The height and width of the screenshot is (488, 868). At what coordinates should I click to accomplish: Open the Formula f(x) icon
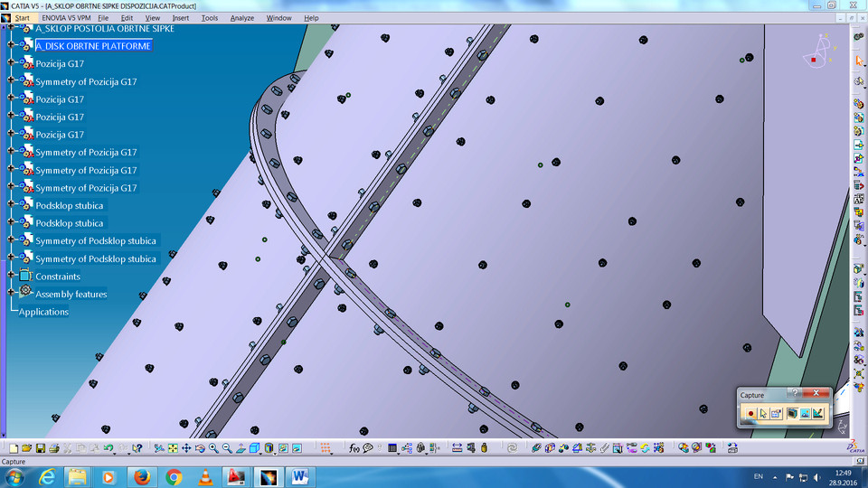click(x=354, y=448)
